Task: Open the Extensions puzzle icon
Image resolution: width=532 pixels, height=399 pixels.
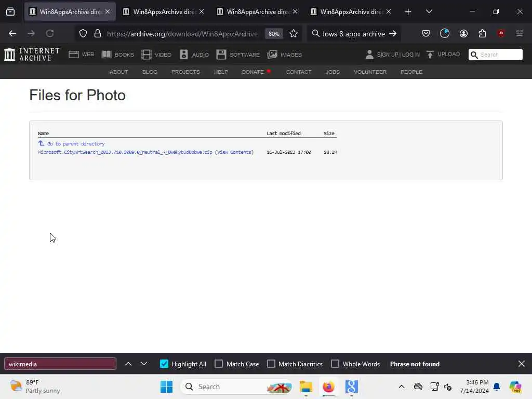Action: pyautogui.click(x=482, y=33)
